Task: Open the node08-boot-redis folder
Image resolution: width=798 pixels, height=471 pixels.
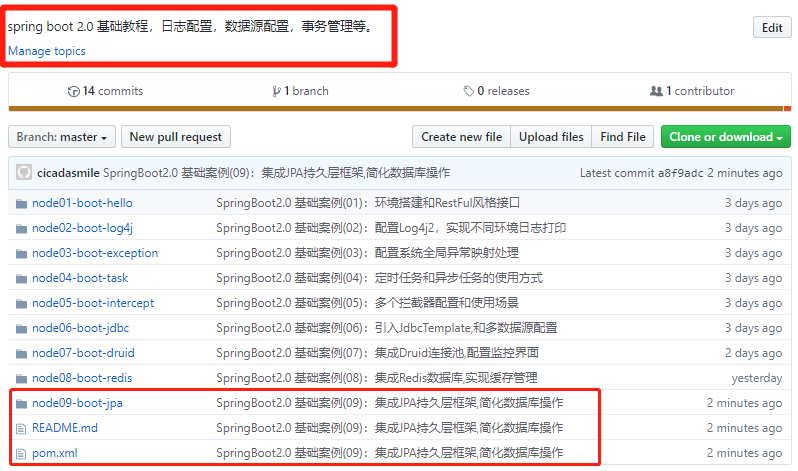Action: [82, 378]
